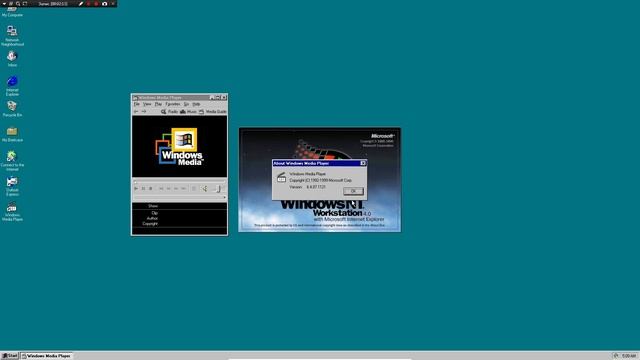
Task: Adjust the volume slider in Media Player
Action: click(218, 189)
